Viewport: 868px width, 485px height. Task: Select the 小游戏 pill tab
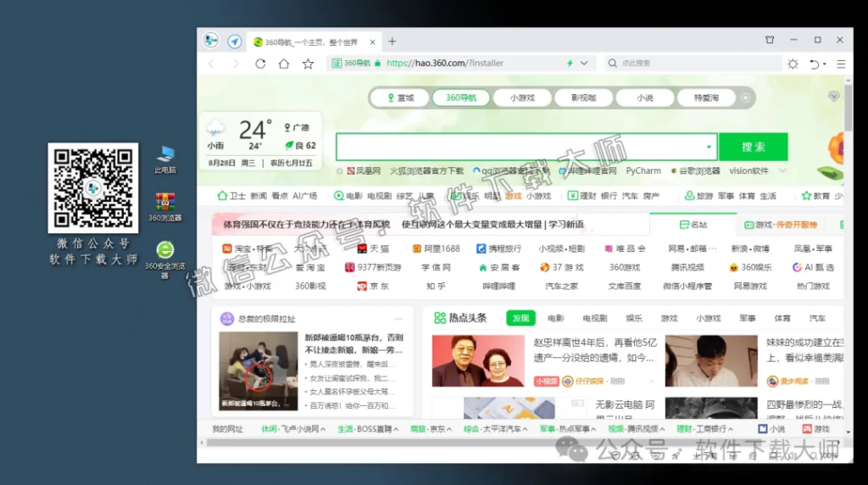[522, 98]
